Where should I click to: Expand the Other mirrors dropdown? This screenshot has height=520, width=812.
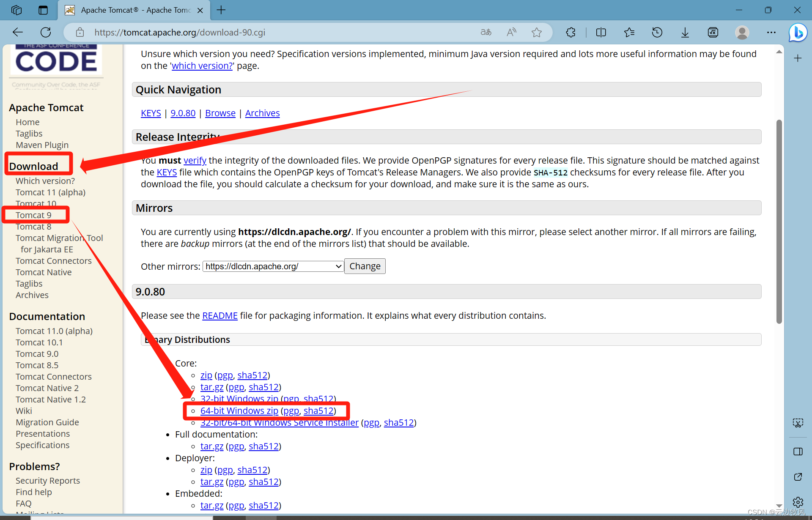273,266
